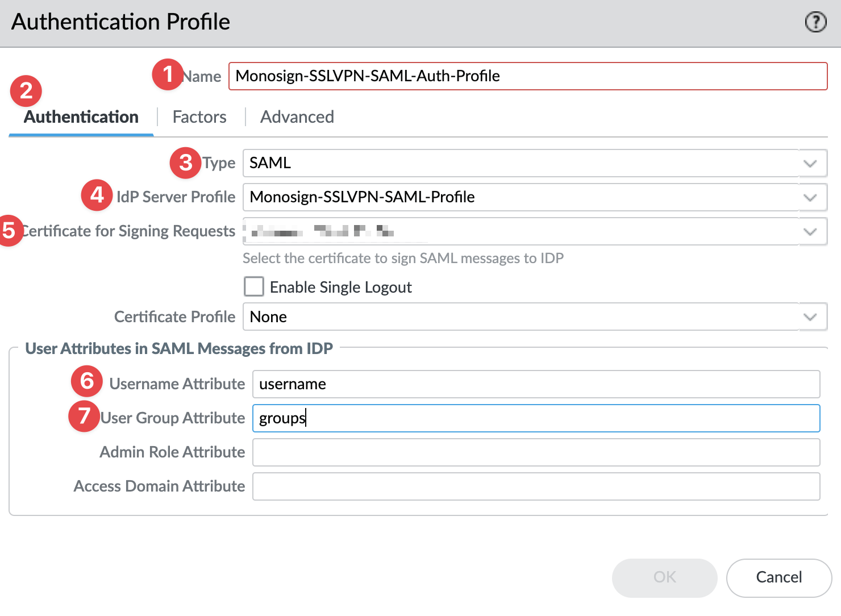The width and height of the screenshot is (841, 616).
Task: Select the Authentication tab
Action: pos(81,117)
